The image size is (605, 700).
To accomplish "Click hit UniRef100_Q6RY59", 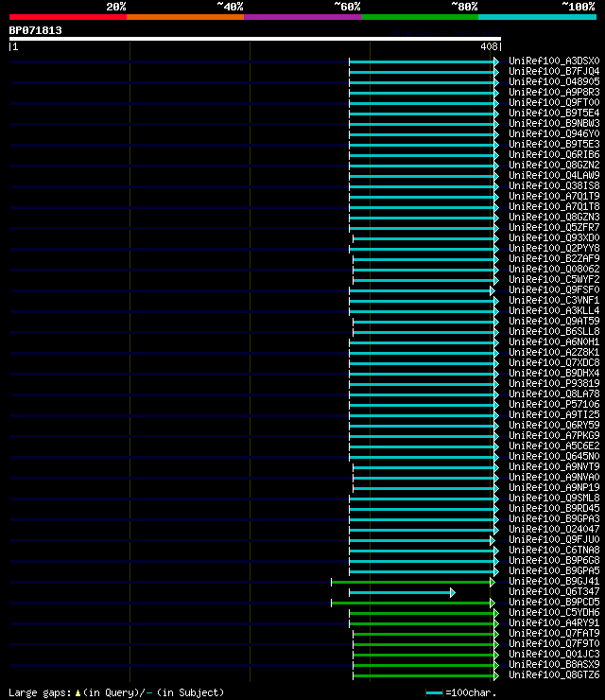I will [x=554, y=426].
